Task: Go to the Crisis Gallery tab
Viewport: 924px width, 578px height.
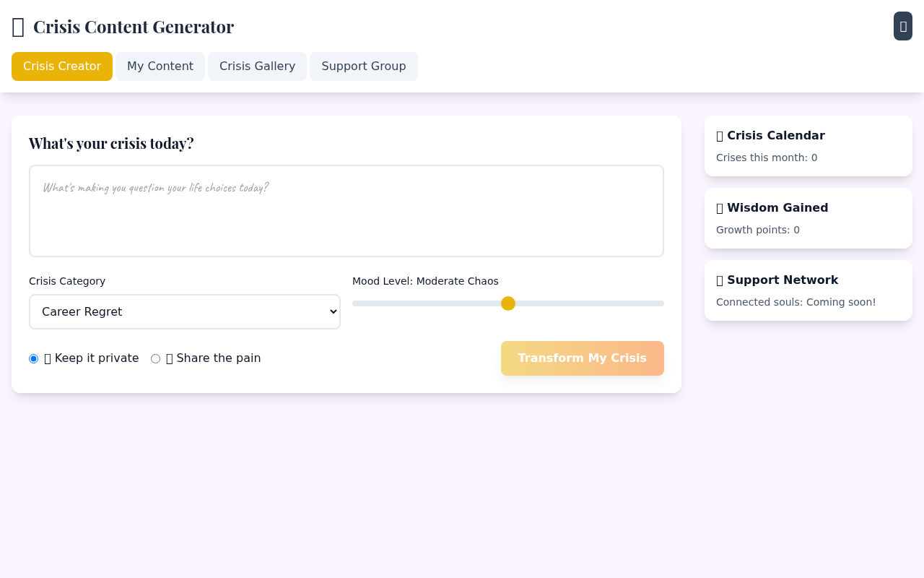Action: 257,66
